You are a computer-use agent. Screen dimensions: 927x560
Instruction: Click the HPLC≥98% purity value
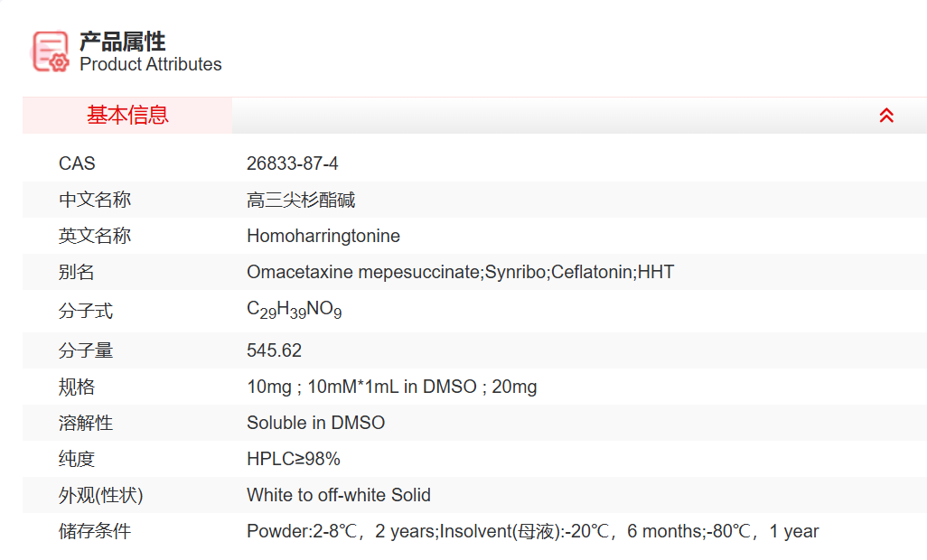(x=293, y=459)
